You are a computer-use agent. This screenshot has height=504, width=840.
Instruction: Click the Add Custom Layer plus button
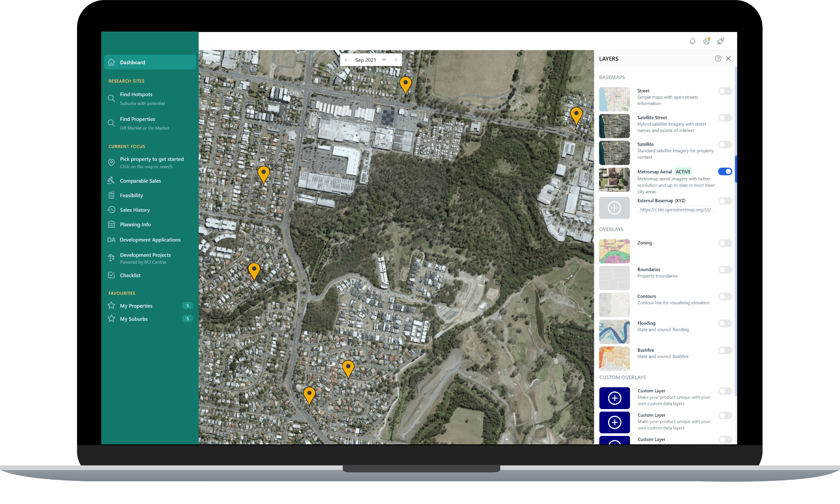tap(615, 396)
